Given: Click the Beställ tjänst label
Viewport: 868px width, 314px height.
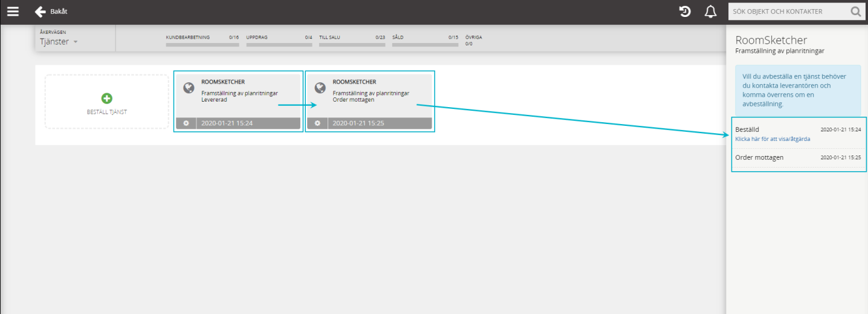Looking at the screenshot, I should (x=107, y=112).
